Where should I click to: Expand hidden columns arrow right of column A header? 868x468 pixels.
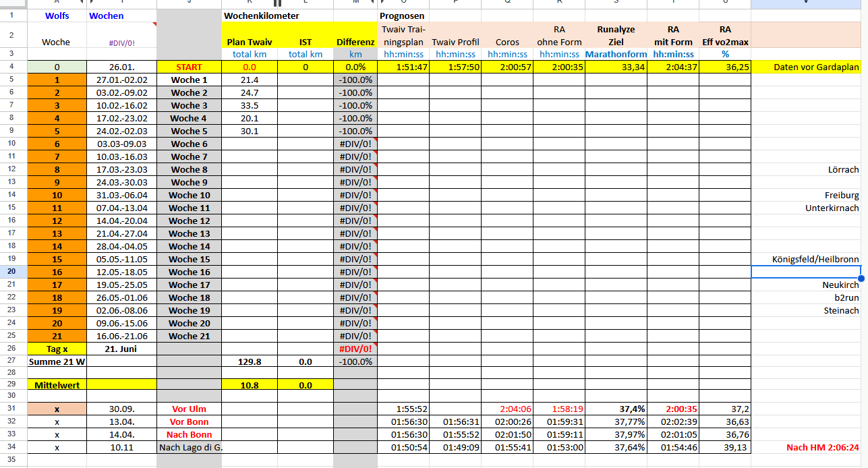(x=82, y=3)
